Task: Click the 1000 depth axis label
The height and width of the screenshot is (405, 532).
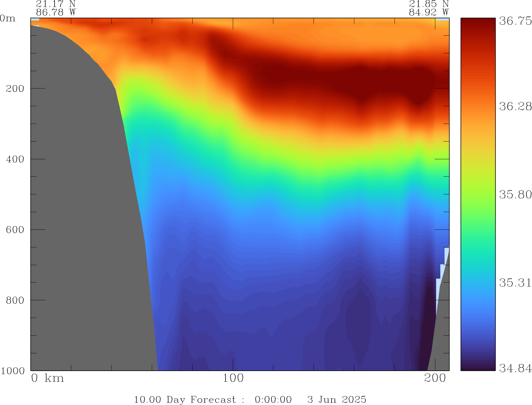Action: 13,371
